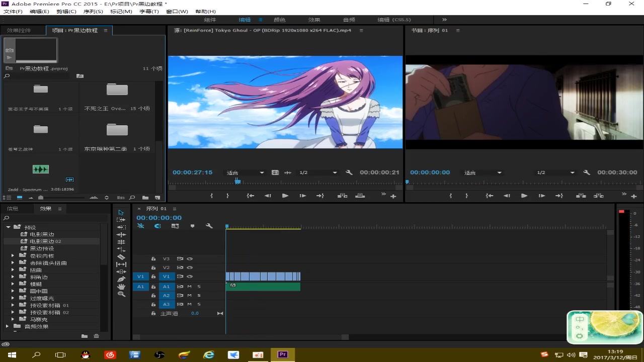
Task: Click the delete trash icon in Effects panel
Action: click(x=97, y=336)
